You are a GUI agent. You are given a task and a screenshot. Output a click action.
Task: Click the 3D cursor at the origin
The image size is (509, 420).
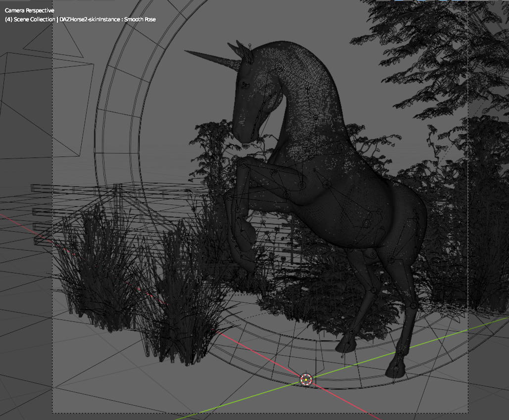(x=306, y=379)
